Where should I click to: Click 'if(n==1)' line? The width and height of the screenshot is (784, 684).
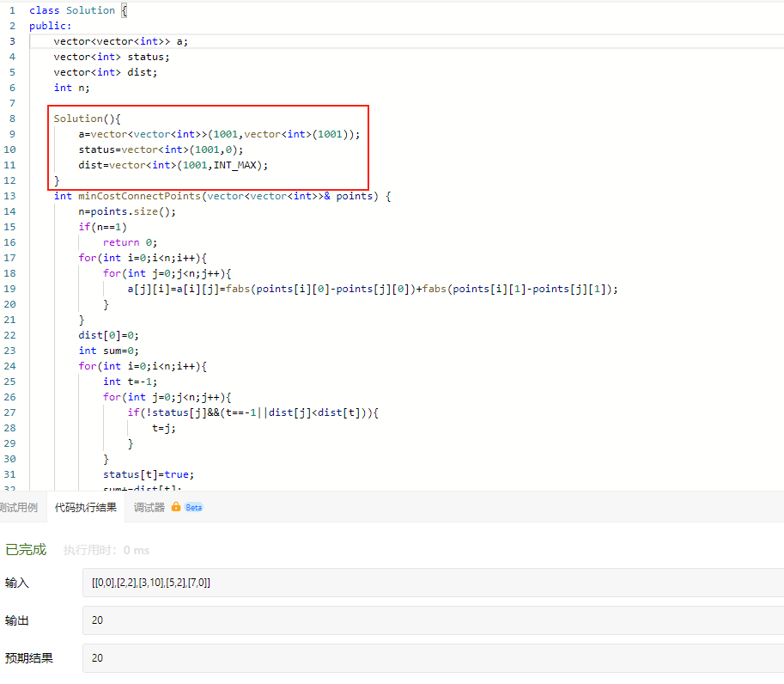click(102, 227)
